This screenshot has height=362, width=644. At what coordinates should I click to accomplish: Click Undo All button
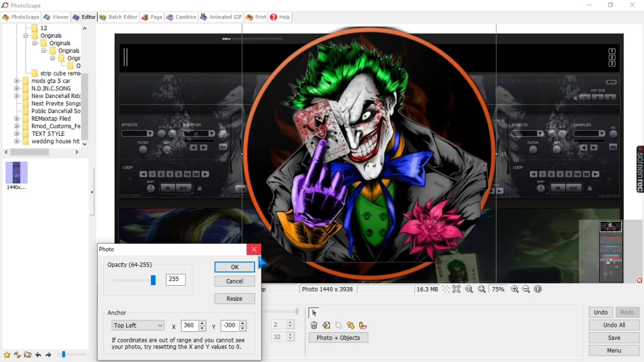coord(614,325)
